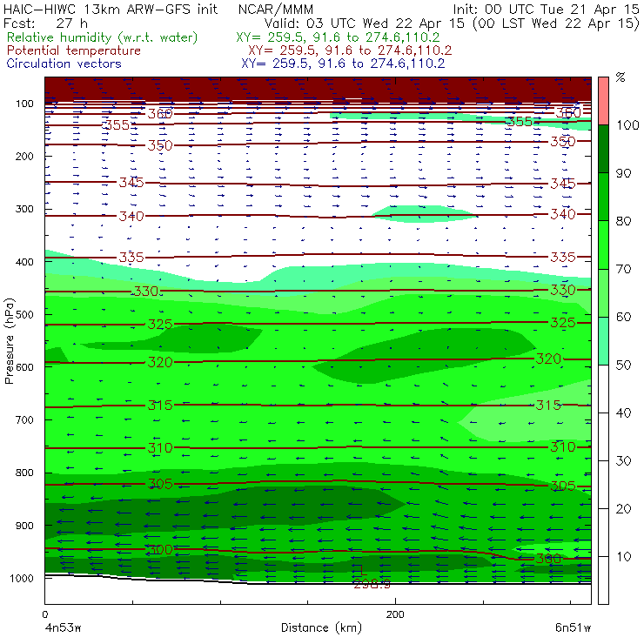Click the '1000' pressure axis tick label
The image size is (644, 644).
(x=22, y=578)
